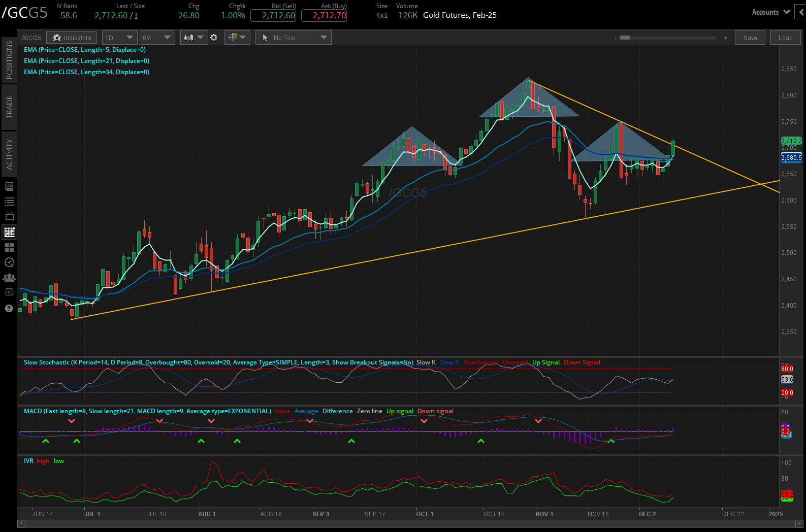Open the community people icon in sidebar

[x=9, y=278]
